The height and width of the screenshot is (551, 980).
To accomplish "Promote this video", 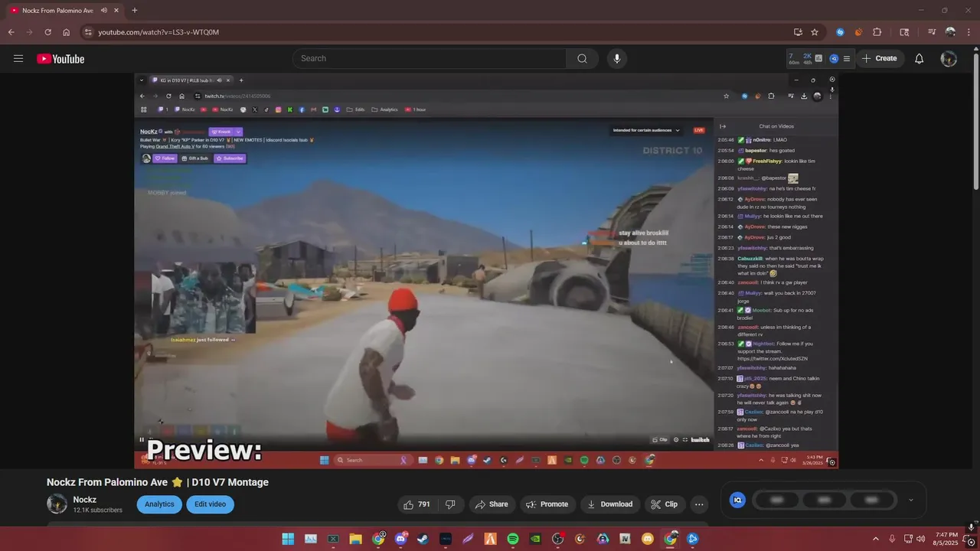I will pyautogui.click(x=548, y=504).
